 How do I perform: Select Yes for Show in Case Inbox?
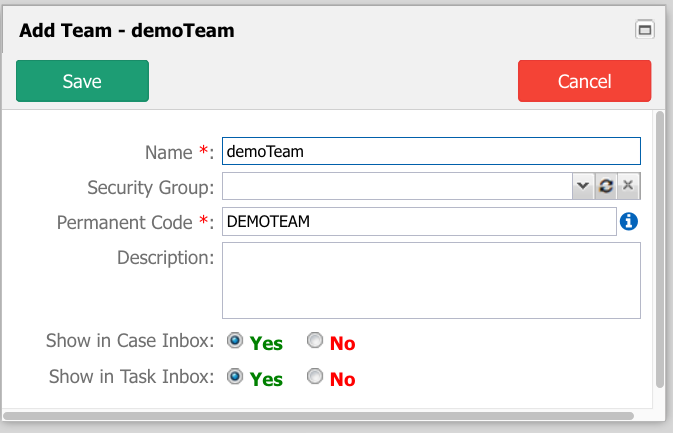coord(235,341)
